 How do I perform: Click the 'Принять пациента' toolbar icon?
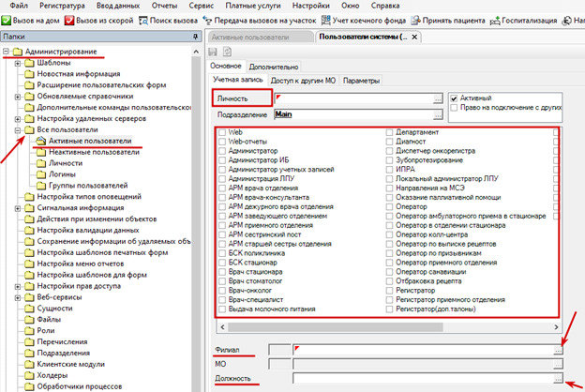coord(415,20)
